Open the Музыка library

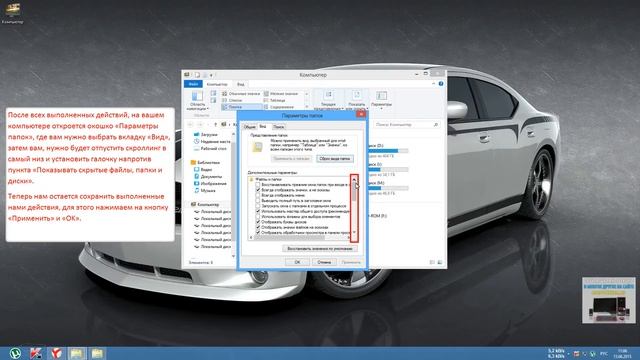click(x=205, y=190)
